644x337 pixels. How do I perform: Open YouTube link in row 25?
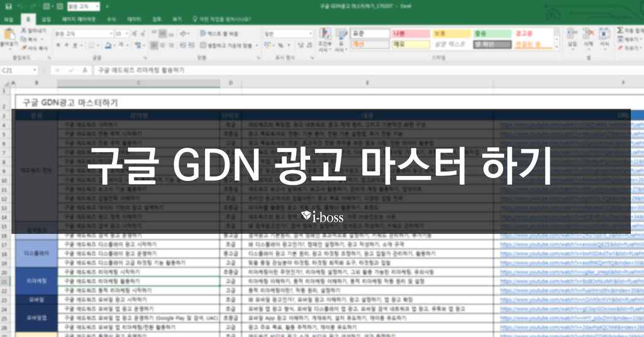coord(571,318)
